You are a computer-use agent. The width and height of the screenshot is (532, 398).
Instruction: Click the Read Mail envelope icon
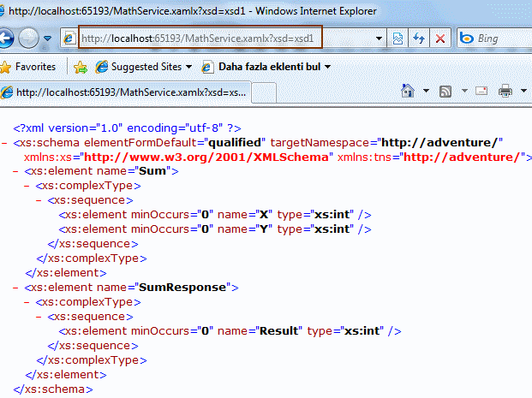pyautogui.click(x=481, y=91)
